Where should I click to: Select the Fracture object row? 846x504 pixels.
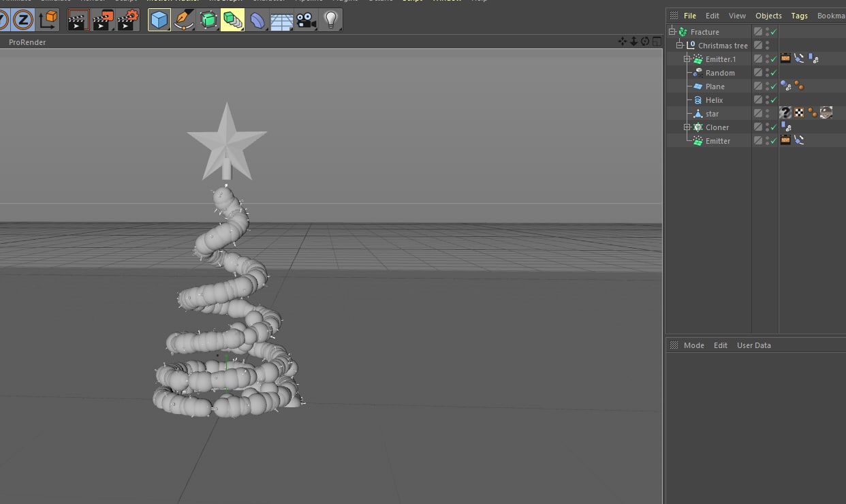pyautogui.click(x=705, y=32)
